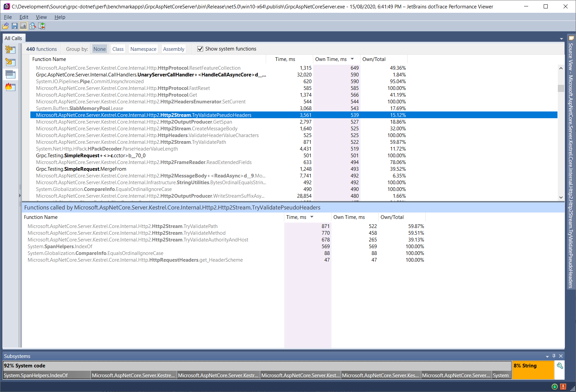This screenshot has height=392, width=576.
Task: Select the 92% System code subsystem bar
Action: 257,366
